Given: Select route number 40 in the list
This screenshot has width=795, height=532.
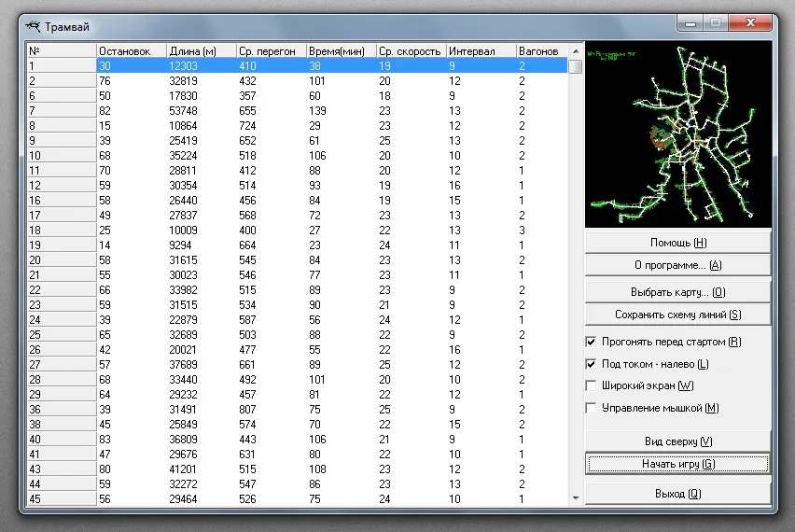Looking at the screenshot, I should (x=280, y=440).
